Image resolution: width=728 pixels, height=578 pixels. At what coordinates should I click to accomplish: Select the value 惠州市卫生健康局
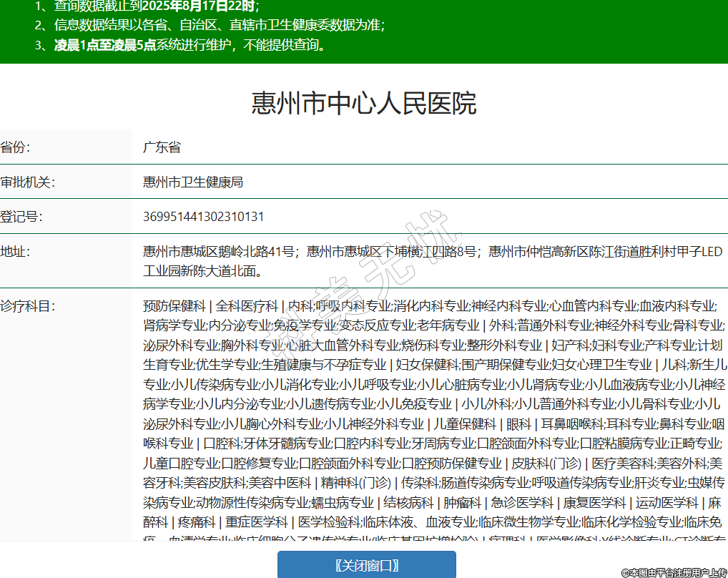[193, 182]
